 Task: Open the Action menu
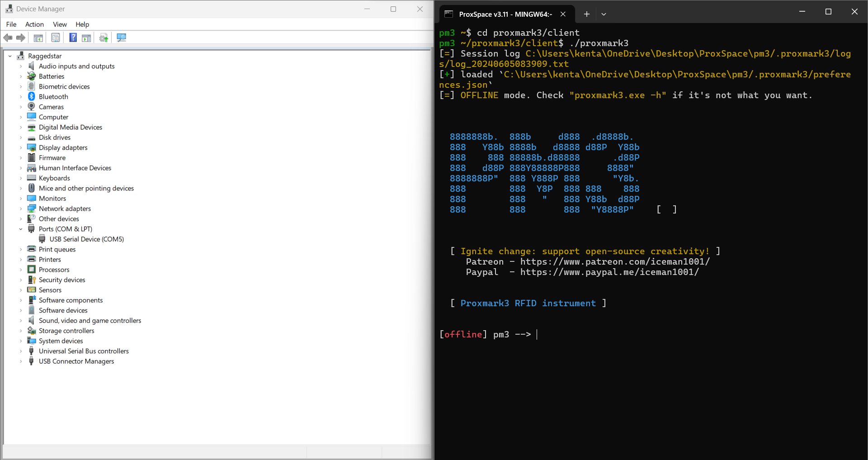34,24
